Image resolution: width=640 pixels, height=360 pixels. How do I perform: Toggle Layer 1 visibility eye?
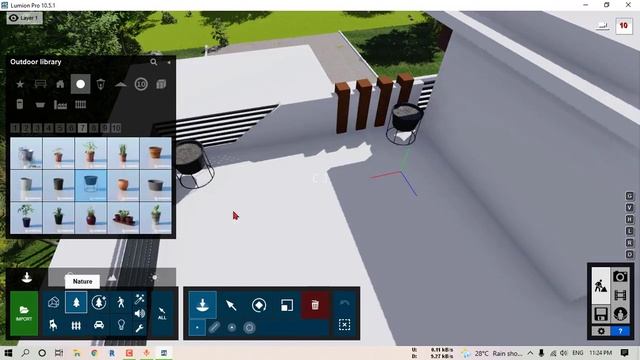13,18
